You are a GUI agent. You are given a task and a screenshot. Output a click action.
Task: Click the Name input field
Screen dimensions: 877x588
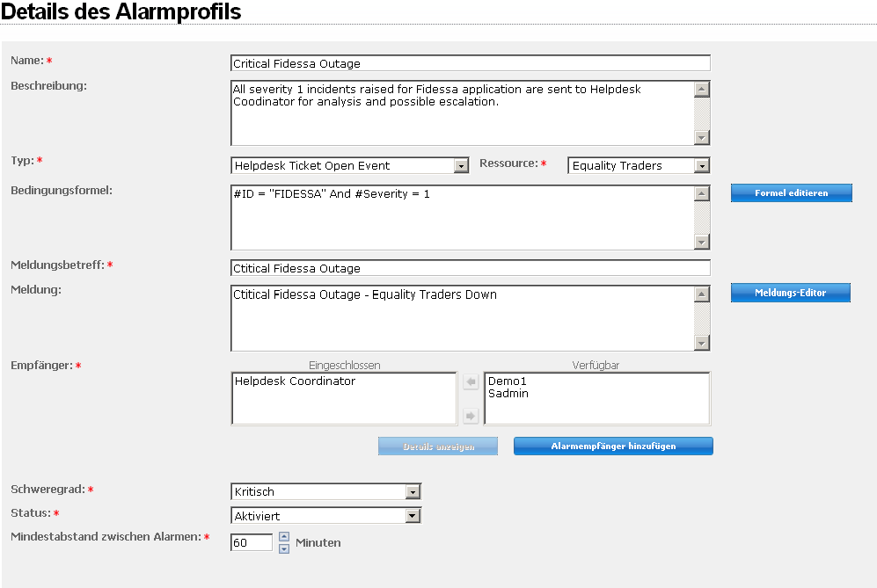click(x=470, y=63)
